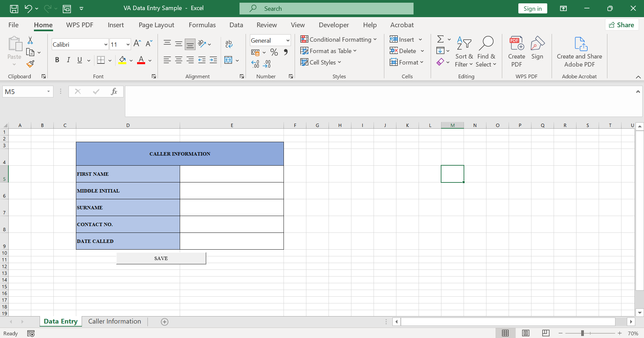Click the Copy icon in Clipboard group
The height and width of the screenshot is (338, 644).
coord(30,52)
